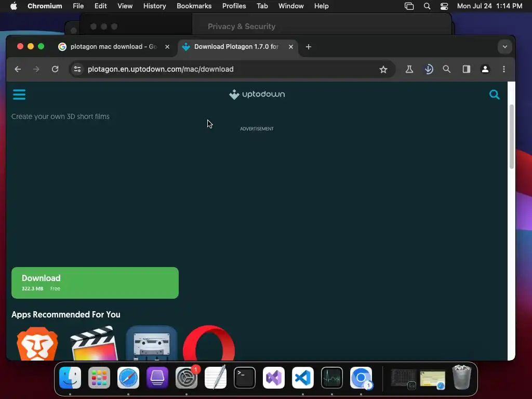Screen dimensions: 532x399
Task: Open Safari from the dock
Action: (x=128, y=378)
